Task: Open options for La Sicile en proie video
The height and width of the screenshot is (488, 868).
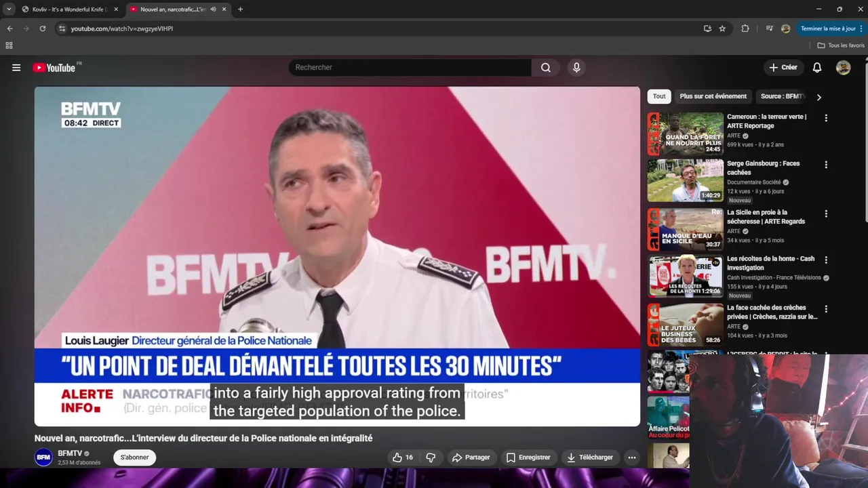Action: 826,213
